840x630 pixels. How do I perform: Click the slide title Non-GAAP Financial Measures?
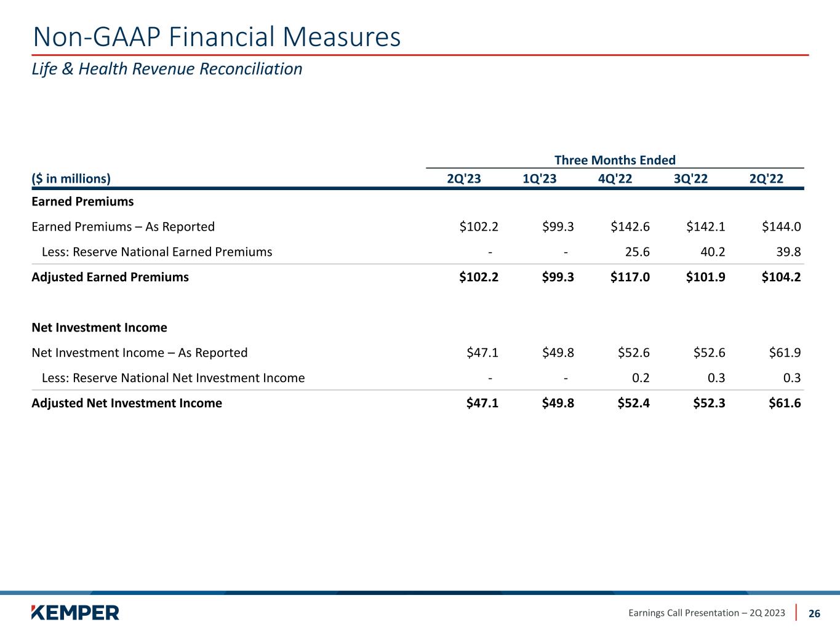click(217, 37)
